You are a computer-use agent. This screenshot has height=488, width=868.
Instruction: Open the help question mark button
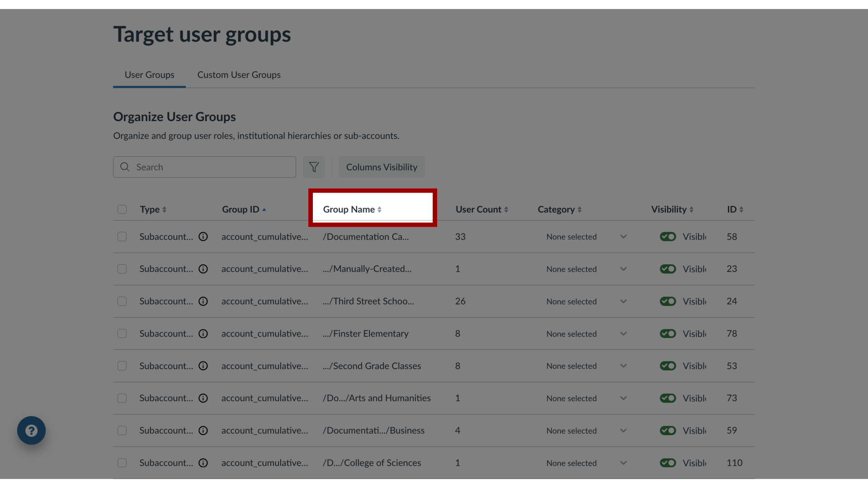tap(31, 430)
